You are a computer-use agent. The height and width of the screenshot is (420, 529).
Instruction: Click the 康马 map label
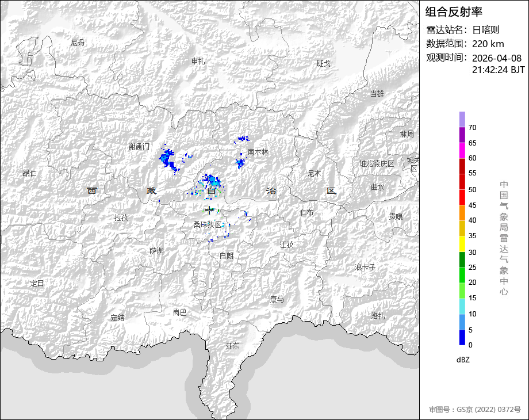277,299
